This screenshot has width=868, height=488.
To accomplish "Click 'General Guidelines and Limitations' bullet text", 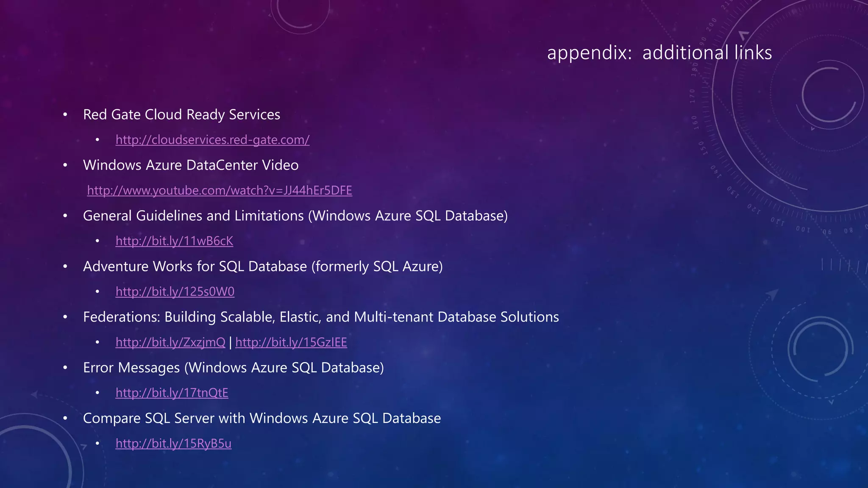I will 295,216.
